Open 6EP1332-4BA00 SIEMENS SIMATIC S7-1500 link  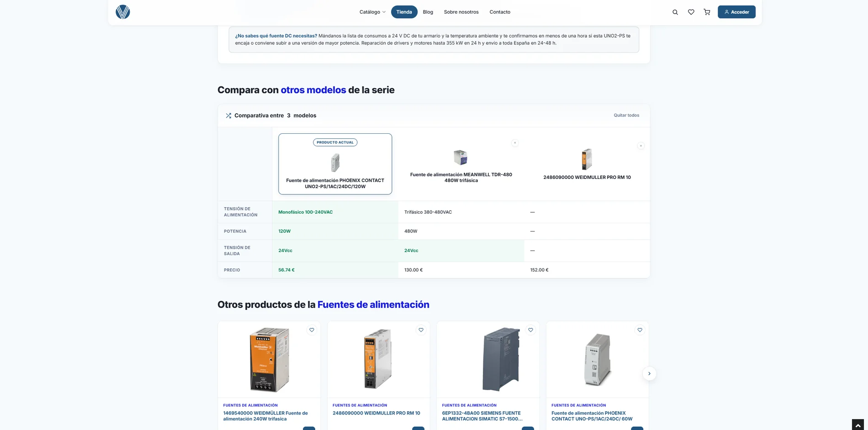point(482,416)
